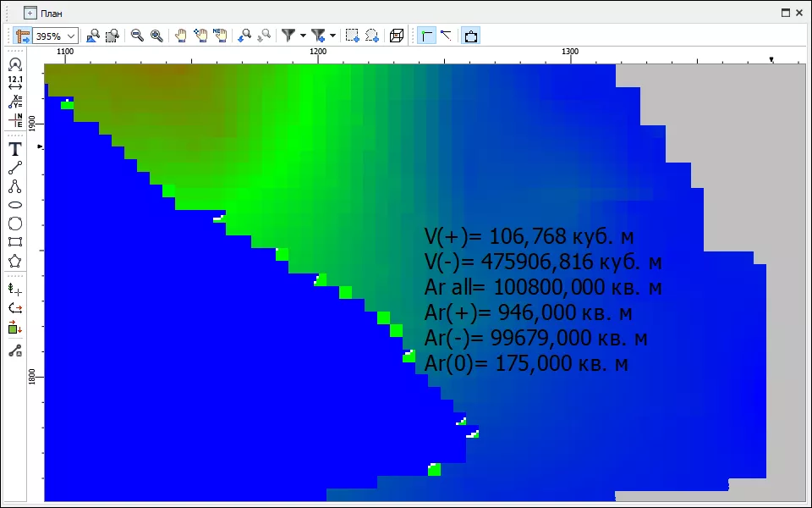
Task: Toggle the briefcase-shaped toolbar button
Action: (471, 36)
